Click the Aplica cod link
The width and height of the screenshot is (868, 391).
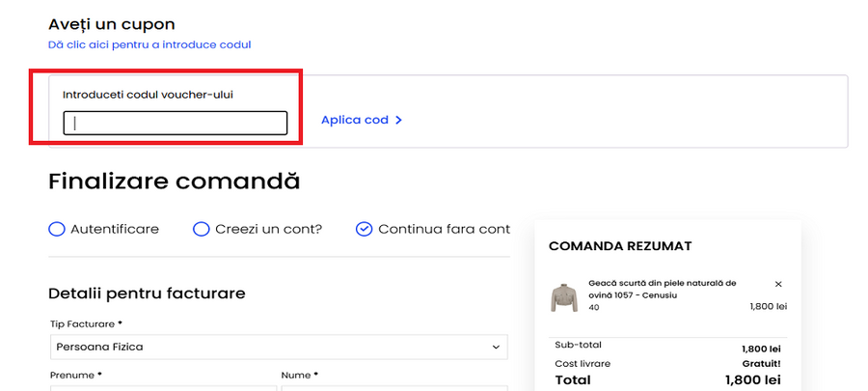pos(354,121)
